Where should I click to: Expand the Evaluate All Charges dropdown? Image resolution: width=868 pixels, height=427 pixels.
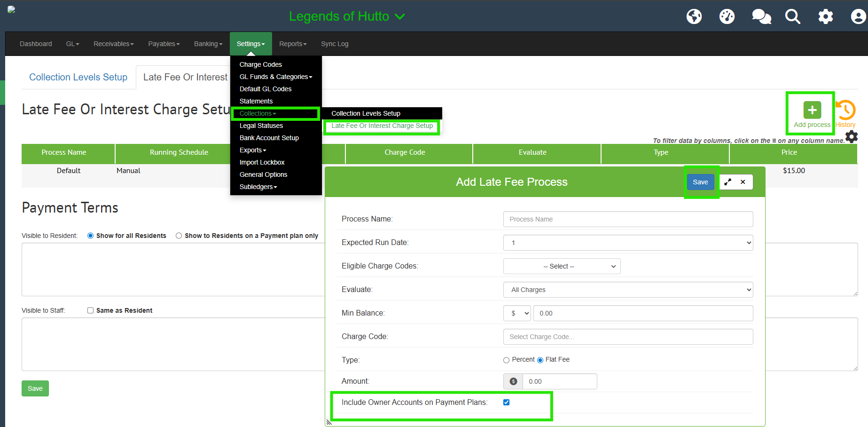click(628, 290)
